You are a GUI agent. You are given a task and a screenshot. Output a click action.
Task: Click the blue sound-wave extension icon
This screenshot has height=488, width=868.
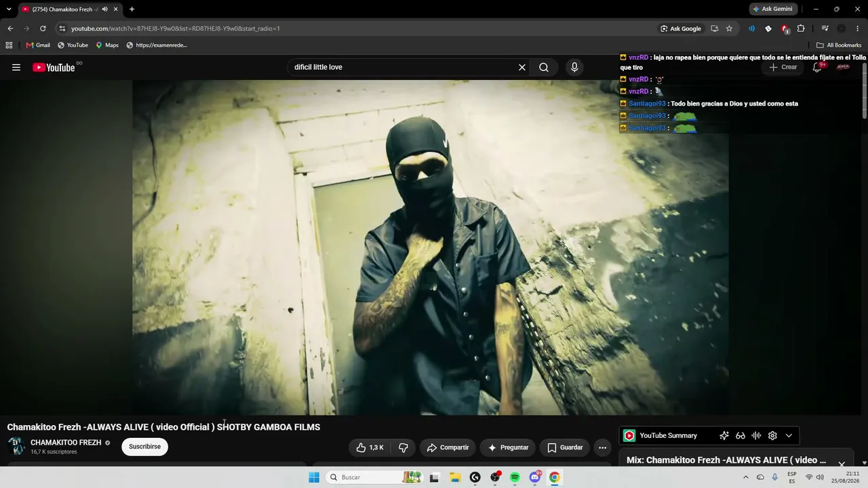751,28
